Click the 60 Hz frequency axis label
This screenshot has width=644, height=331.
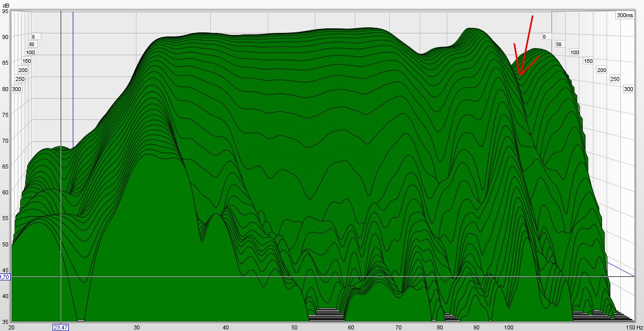point(351,327)
